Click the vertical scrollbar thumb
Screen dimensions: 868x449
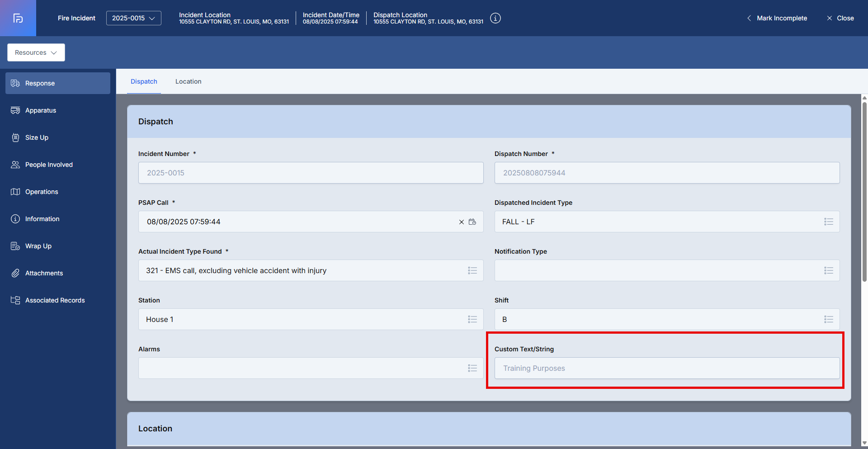[864, 192]
